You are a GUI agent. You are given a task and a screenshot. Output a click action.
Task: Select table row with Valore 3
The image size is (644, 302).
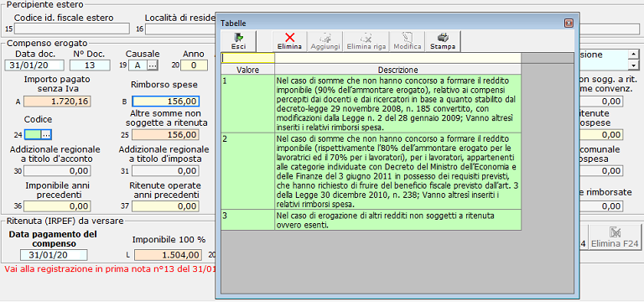pyautogui.click(x=371, y=220)
